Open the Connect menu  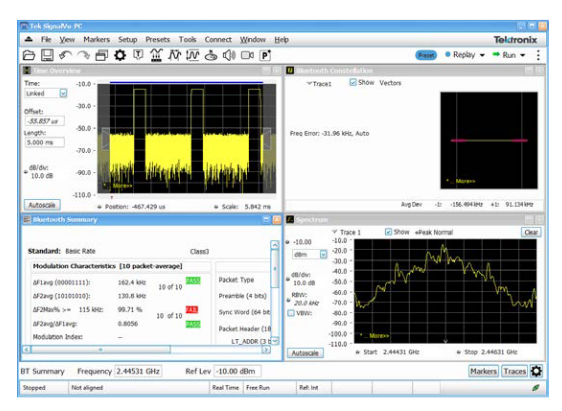(x=218, y=39)
